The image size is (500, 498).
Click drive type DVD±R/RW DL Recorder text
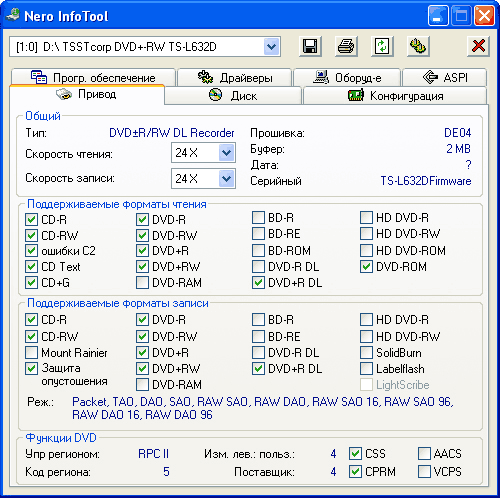point(172,133)
